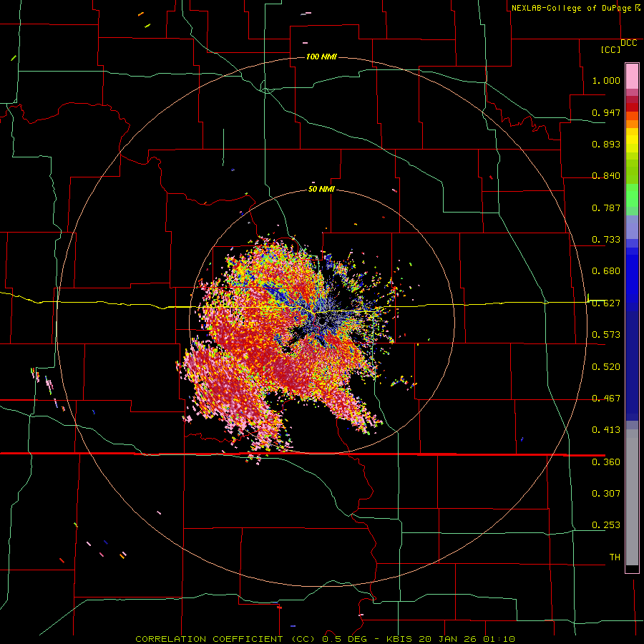
Task: Select the 0.253 scale value
Action: point(606,525)
